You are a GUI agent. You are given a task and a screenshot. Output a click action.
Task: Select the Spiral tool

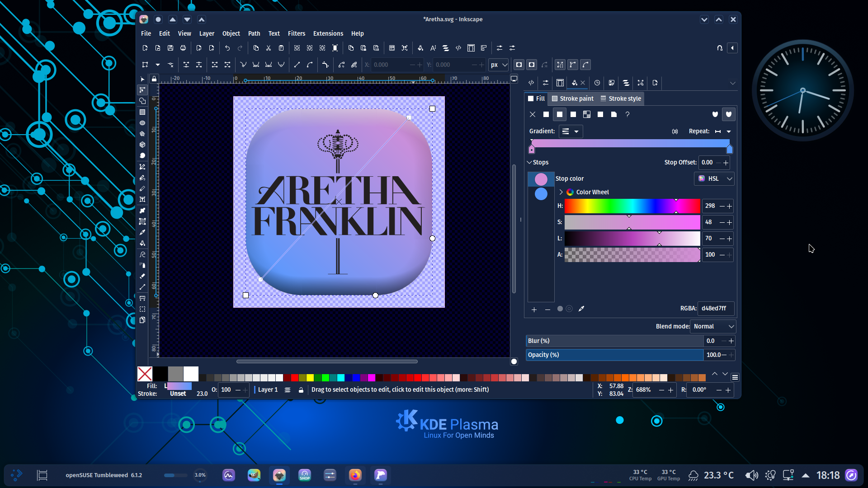142,155
